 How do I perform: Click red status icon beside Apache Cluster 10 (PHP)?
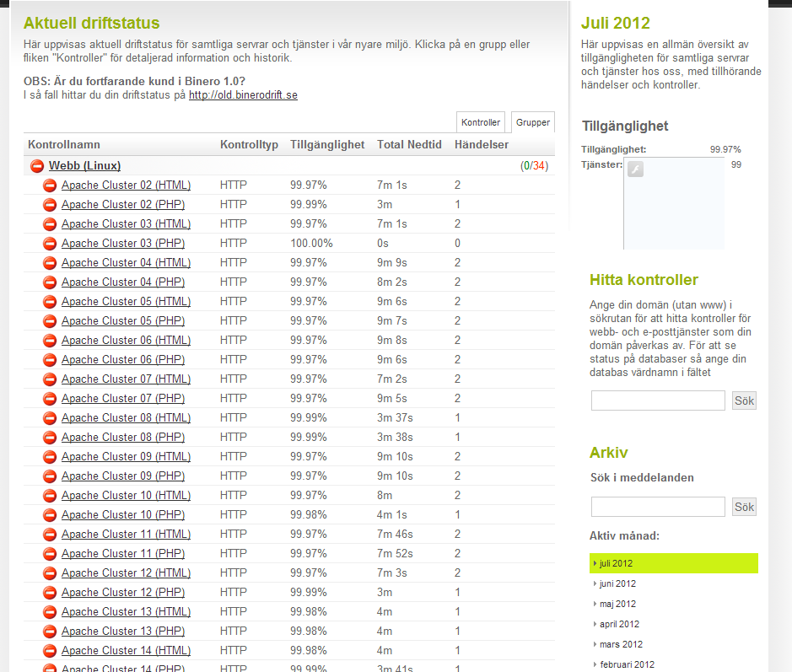pos(50,514)
